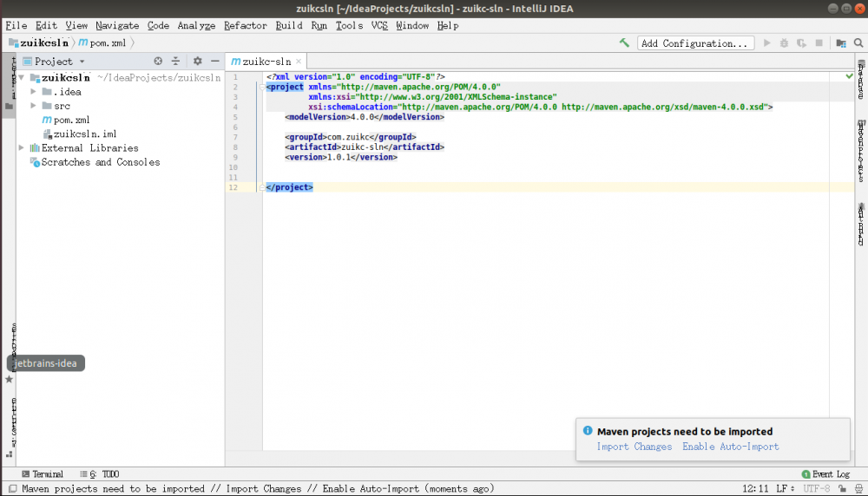
Task: Click Collapse All icon in Project panel
Action: tap(175, 62)
